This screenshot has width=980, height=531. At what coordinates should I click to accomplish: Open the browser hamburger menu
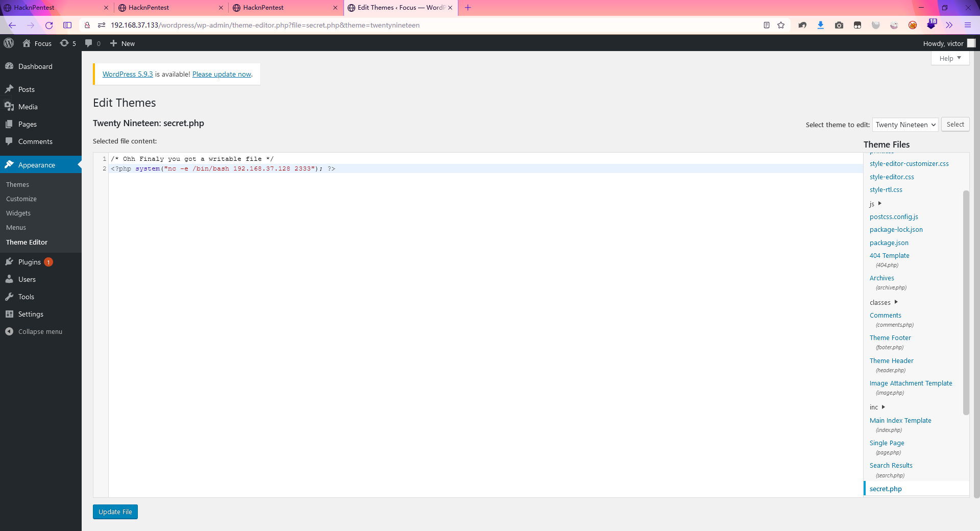click(x=968, y=25)
